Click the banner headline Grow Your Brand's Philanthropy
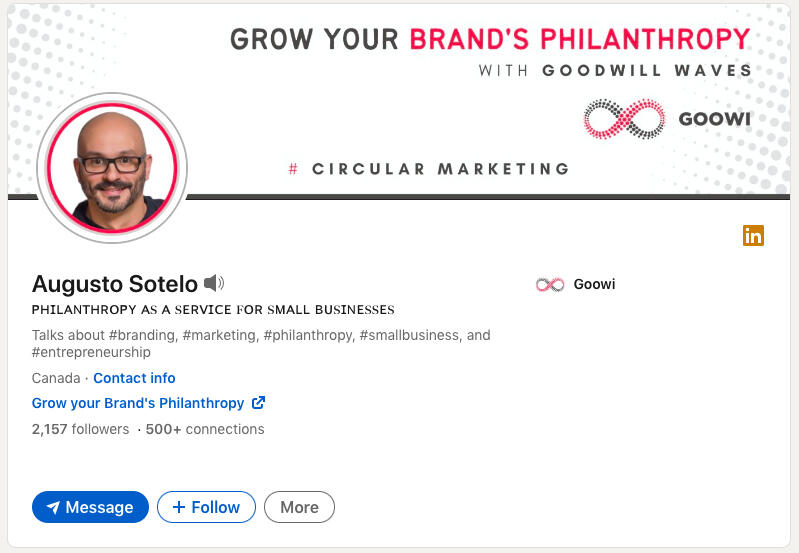This screenshot has width=799, height=553. (x=490, y=39)
